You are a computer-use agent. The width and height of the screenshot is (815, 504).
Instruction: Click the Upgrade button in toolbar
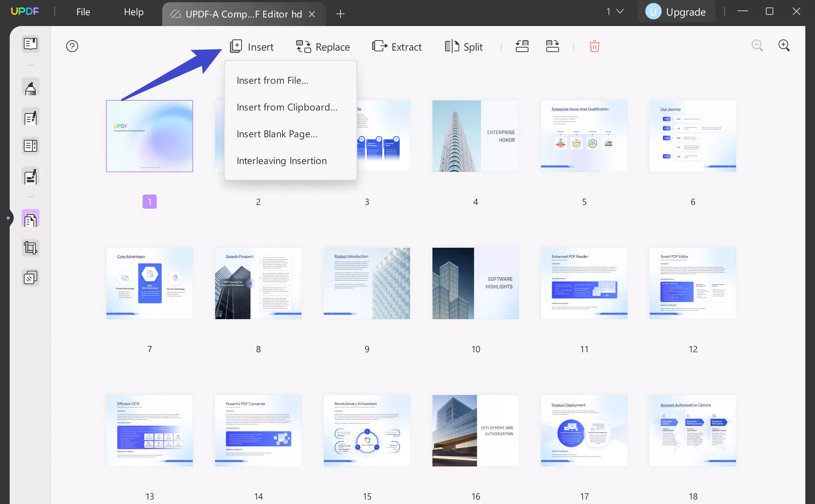coord(677,10)
